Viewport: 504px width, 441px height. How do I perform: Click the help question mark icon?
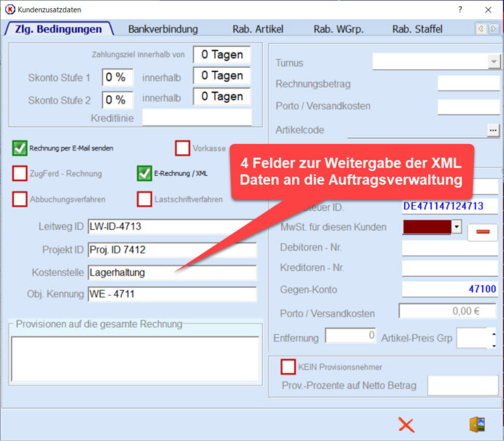tap(459, 9)
